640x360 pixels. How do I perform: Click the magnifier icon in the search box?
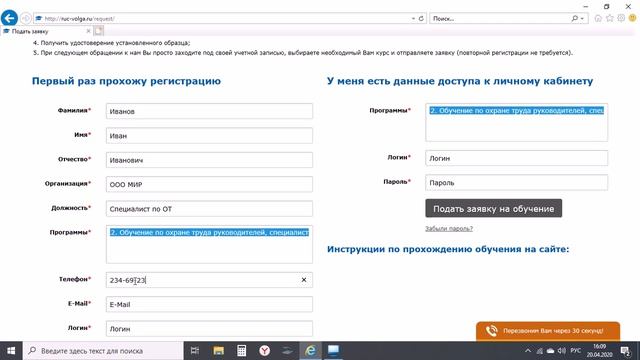(574, 18)
